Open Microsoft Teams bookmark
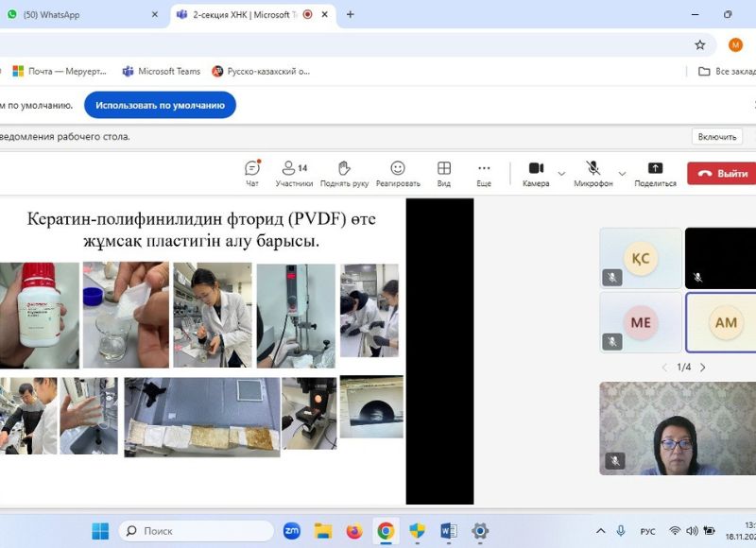 (x=162, y=71)
